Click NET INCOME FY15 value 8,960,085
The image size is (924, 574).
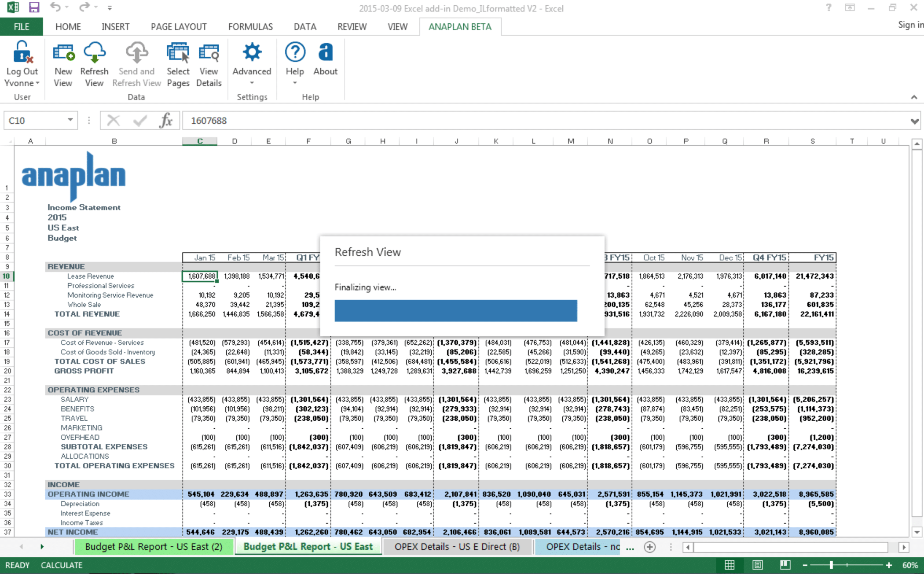(x=816, y=532)
